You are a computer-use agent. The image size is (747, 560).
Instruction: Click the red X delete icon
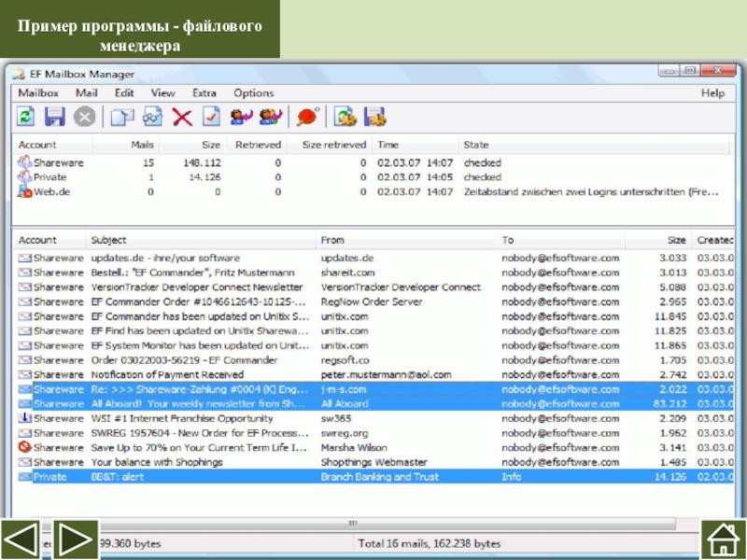(x=182, y=117)
